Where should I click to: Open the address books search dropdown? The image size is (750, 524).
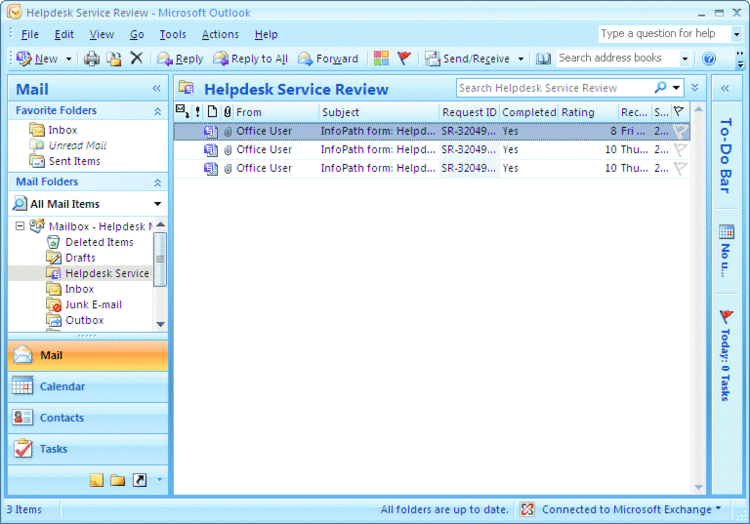[x=685, y=59]
